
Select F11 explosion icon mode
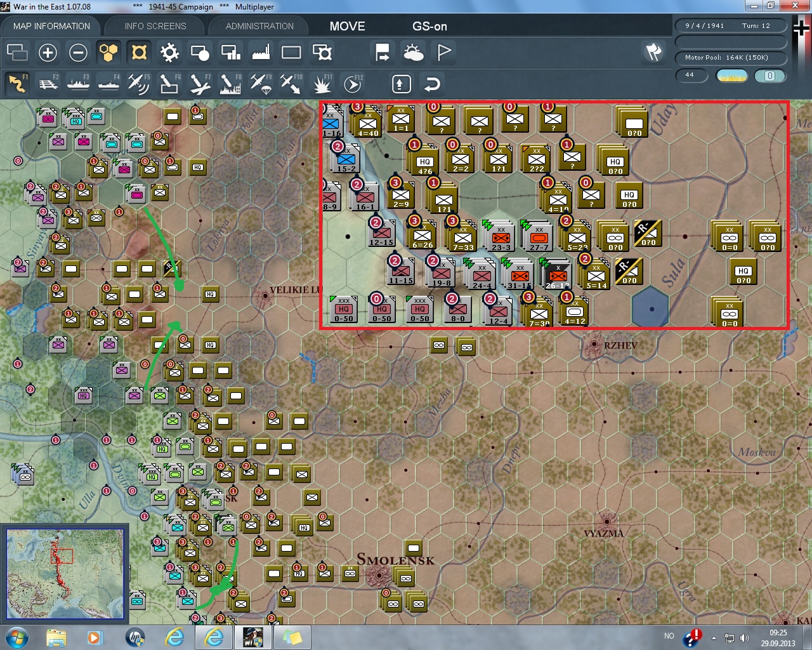click(x=322, y=83)
